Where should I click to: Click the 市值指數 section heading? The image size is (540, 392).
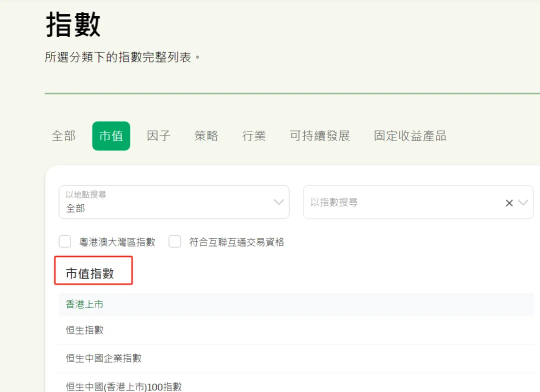tap(90, 273)
